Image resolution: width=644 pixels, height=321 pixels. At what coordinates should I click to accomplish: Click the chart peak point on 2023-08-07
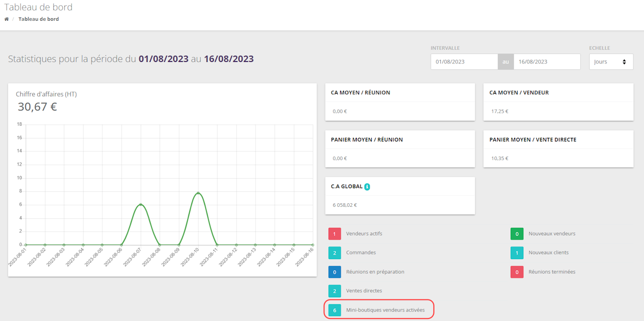[x=141, y=204]
